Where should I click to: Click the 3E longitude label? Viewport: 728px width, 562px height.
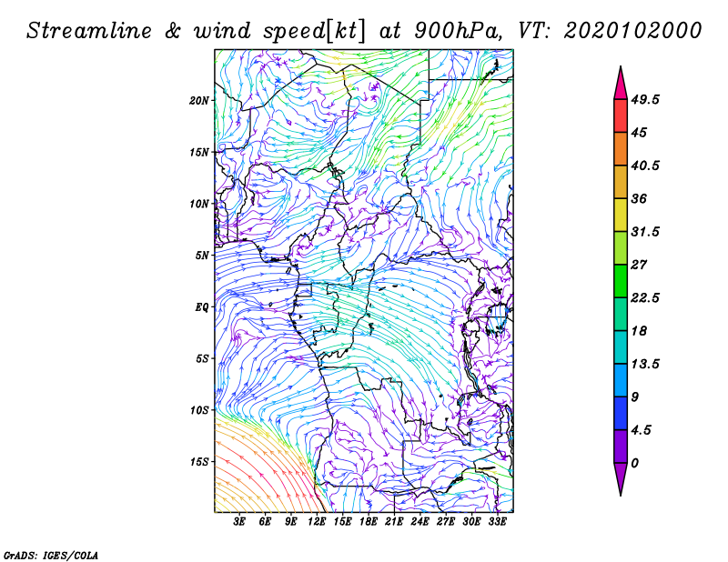pyautogui.click(x=239, y=522)
